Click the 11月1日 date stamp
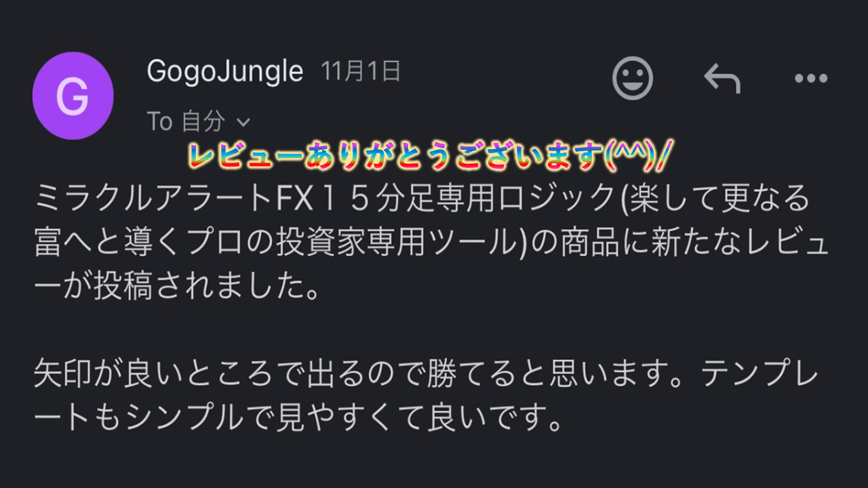Viewport: 868px width, 488px height. (361, 71)
